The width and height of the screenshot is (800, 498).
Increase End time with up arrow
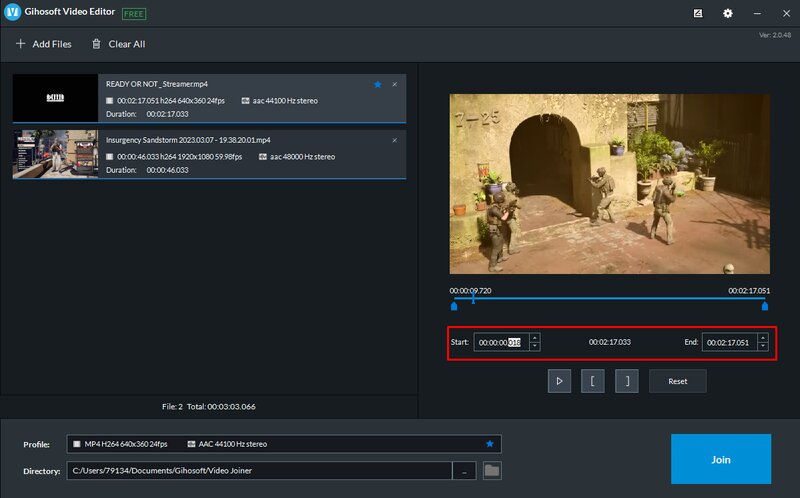(x=763, y=338)
